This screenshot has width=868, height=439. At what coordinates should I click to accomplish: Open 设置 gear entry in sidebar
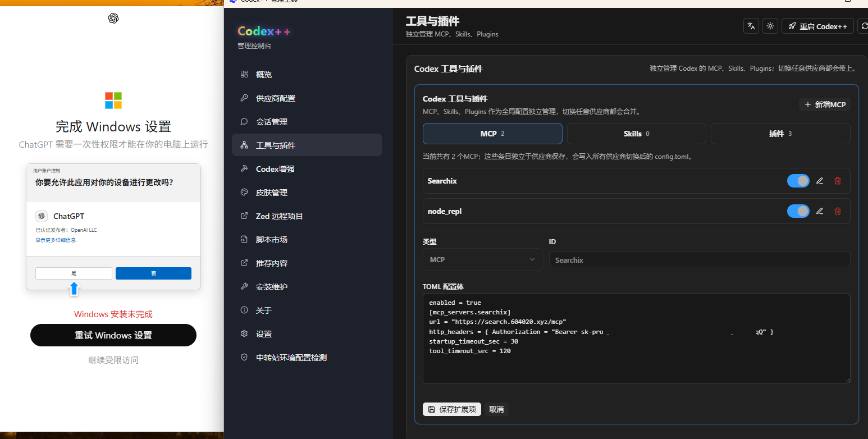click(x=307, y=334)
